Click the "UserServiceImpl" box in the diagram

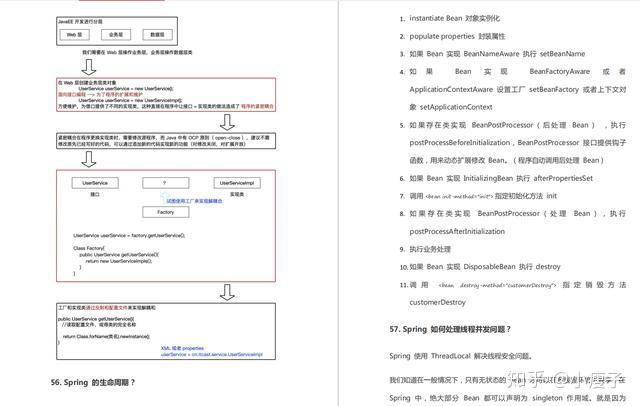pyautogui.click(x=237, y=183)
